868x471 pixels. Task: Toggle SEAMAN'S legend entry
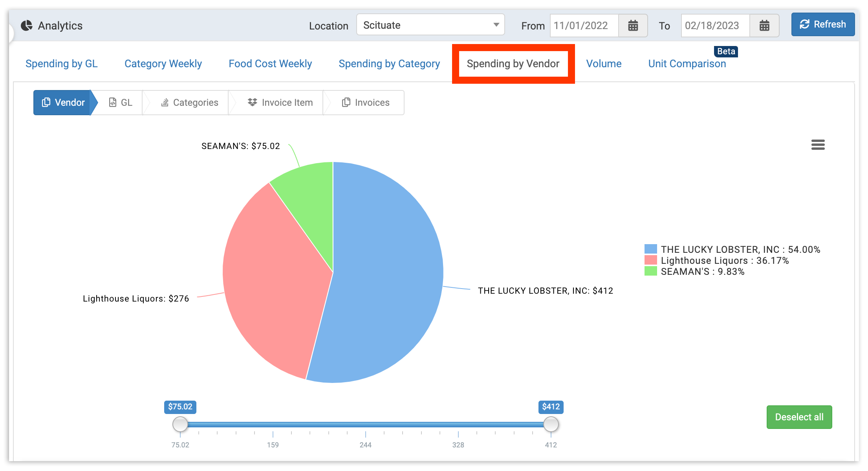(x=702, y=271)
